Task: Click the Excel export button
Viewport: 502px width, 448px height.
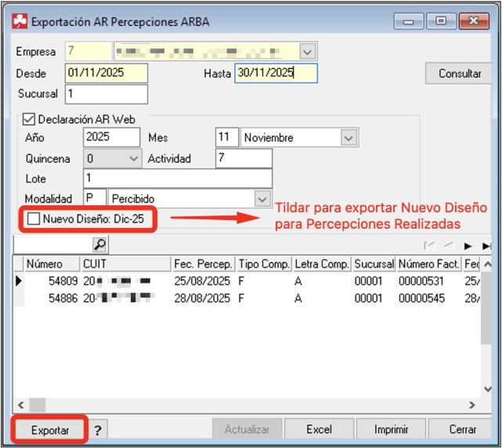Action: pos(319,429)
